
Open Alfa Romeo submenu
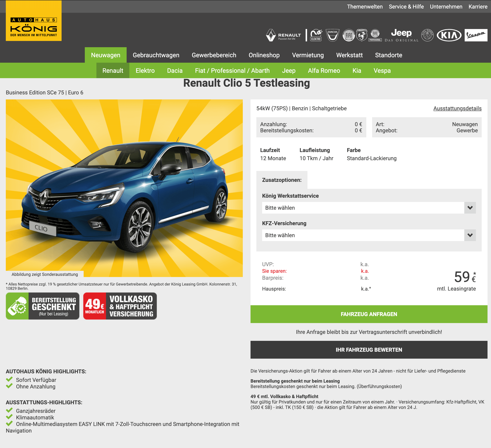324,71
